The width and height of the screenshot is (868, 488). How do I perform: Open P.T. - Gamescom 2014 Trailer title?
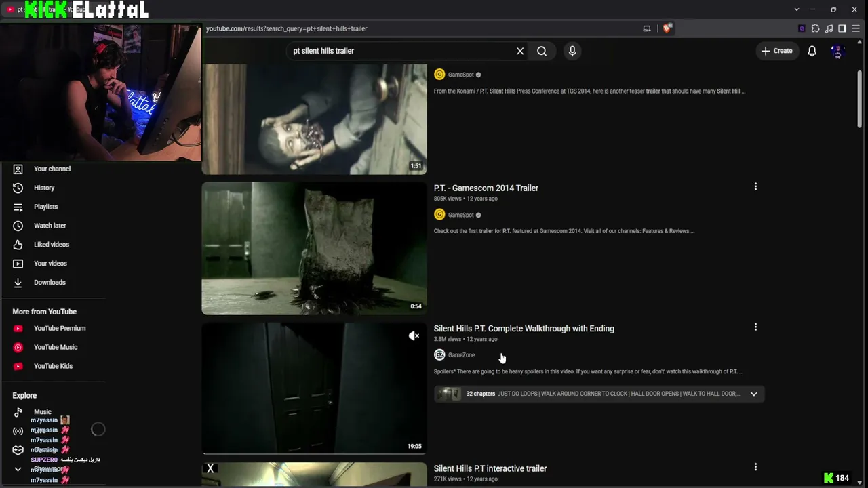(x=486, y=188)
